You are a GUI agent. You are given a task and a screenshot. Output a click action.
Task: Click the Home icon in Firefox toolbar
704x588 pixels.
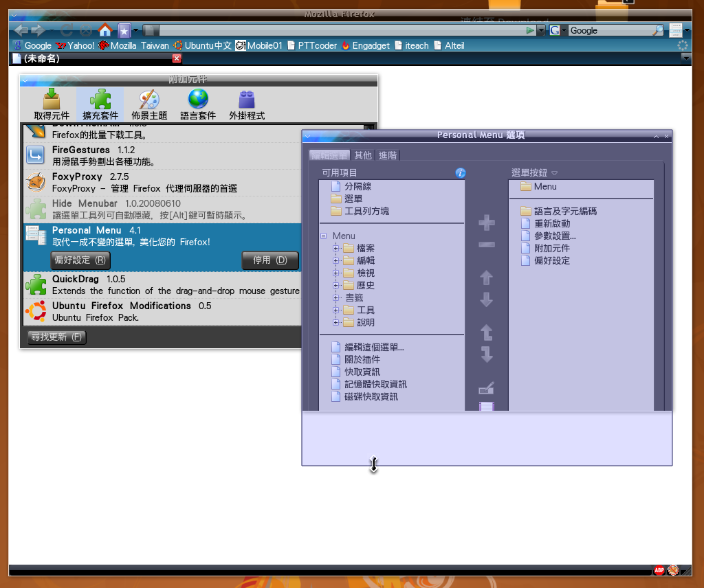[x=104, y=30]
